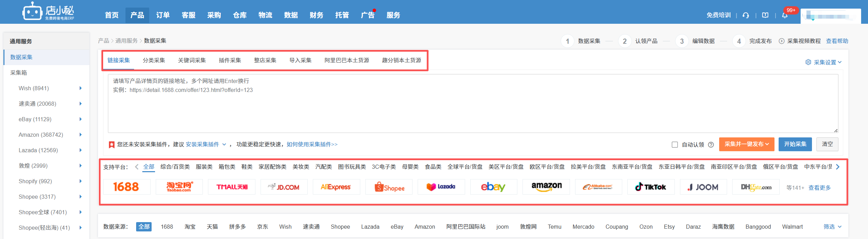Select the Shopee platform logo
Viewport: 868px width, 239px height.
389,187
